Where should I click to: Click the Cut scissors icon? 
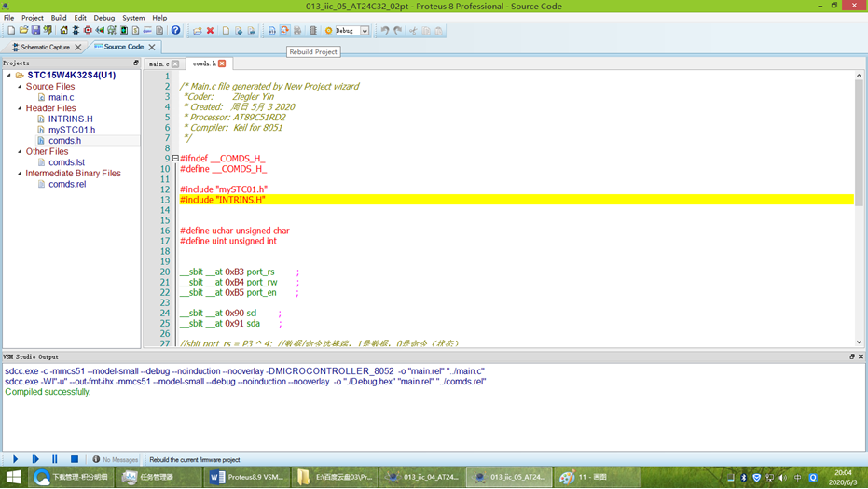413,31
